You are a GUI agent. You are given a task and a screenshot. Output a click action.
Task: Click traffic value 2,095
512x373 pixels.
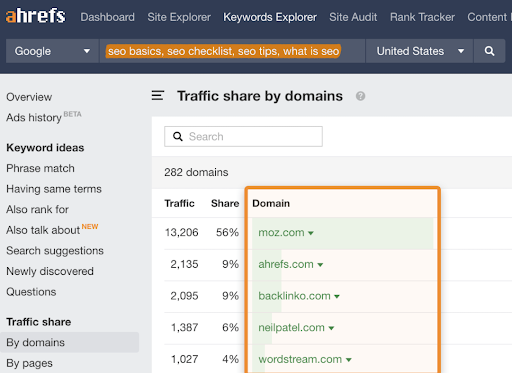click(x=184, y=296)
